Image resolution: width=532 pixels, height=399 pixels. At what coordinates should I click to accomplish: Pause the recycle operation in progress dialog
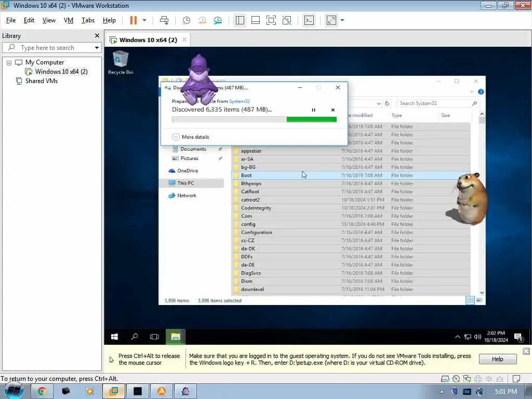[x=313, y=110]
